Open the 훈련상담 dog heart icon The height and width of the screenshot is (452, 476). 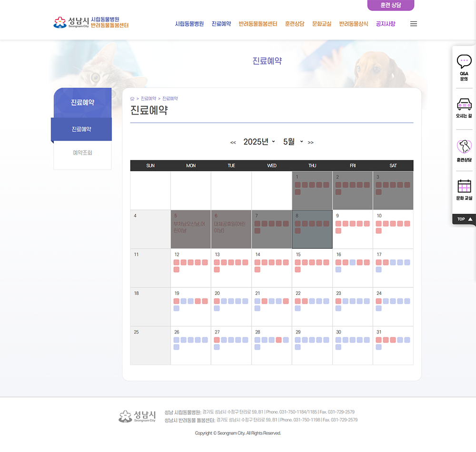464,147
